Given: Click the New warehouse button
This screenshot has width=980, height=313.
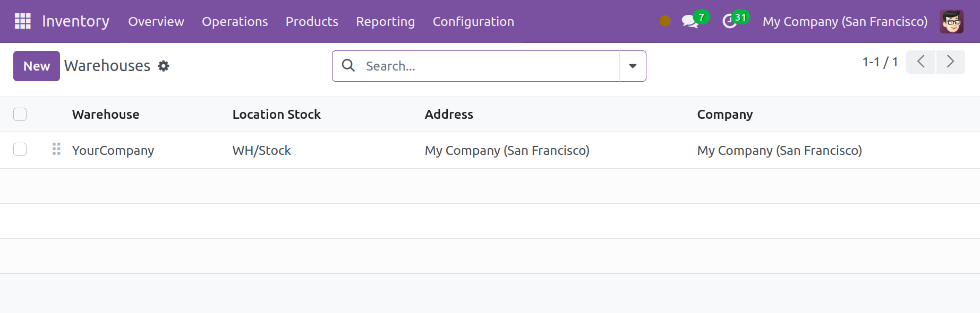Looking at the screenshot, I should [36, 66].
